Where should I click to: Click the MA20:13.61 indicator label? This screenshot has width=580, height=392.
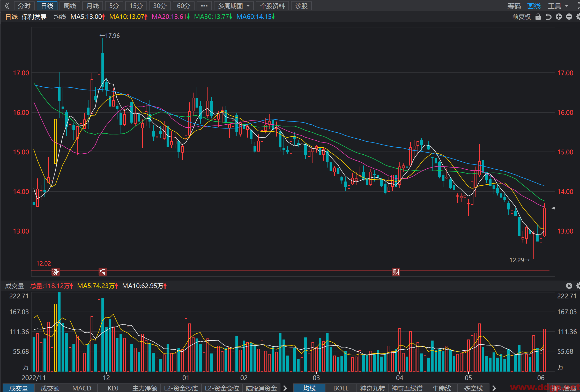point(171,17)
